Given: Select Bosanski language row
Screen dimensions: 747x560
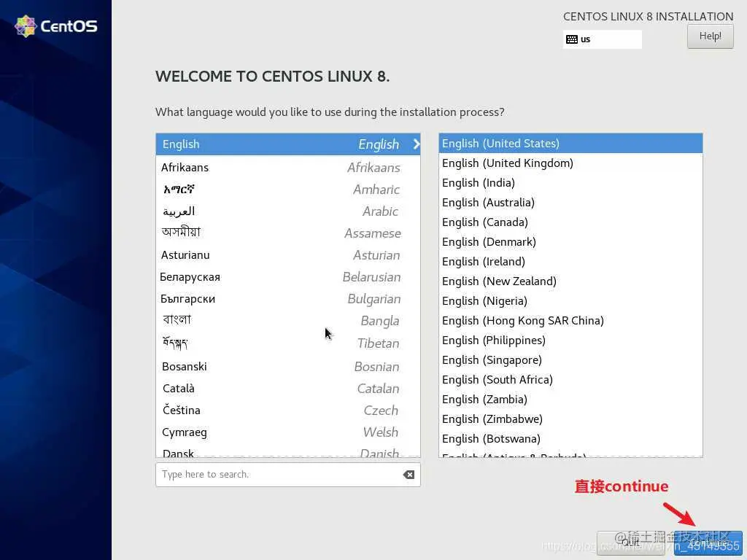Looking at the screenshot, I should [x=287, y=367].
